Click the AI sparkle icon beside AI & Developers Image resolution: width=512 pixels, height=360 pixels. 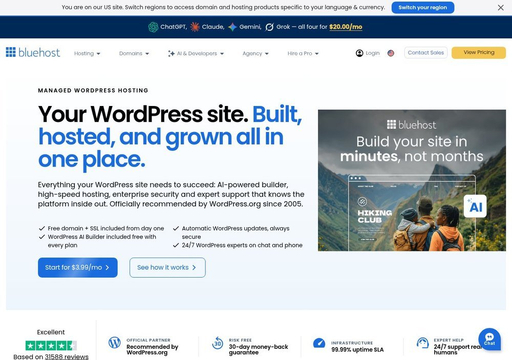(171, 54)
